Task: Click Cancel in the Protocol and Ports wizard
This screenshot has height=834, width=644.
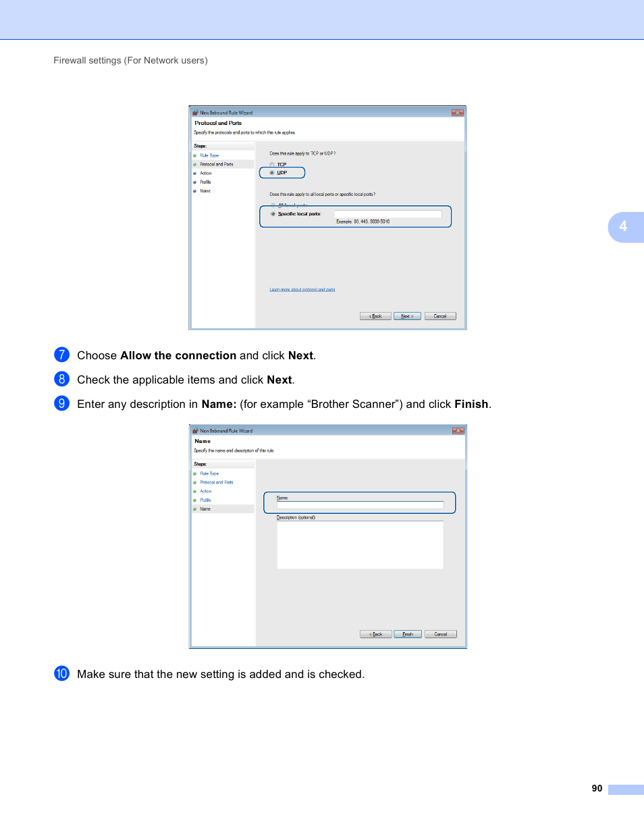Action: [x=440, y=316]
